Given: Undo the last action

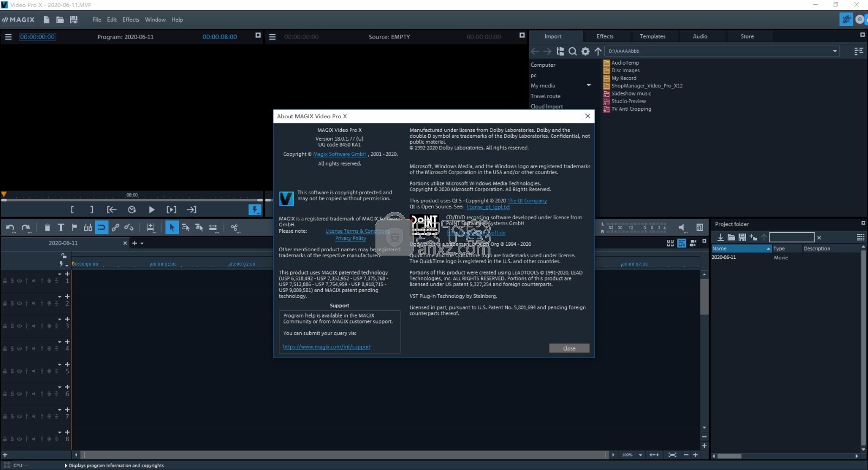Looking at the screenshot, I should (x=10, y=227).
